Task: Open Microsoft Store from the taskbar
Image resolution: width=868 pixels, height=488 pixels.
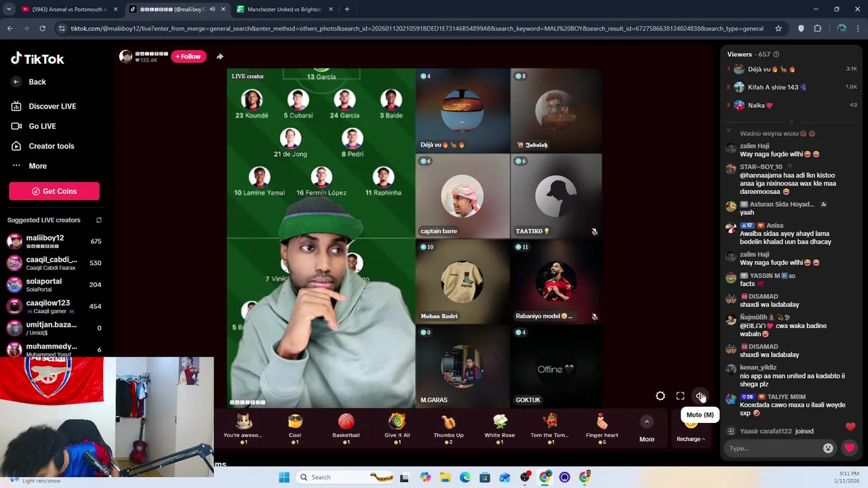Action: coord(485,477)
